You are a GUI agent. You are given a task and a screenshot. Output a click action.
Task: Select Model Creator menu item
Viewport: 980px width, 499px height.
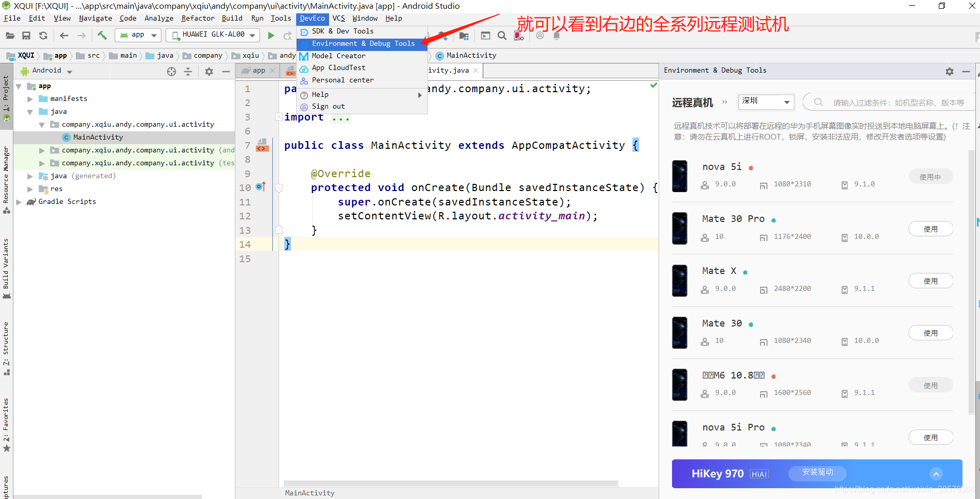[362, 56]
